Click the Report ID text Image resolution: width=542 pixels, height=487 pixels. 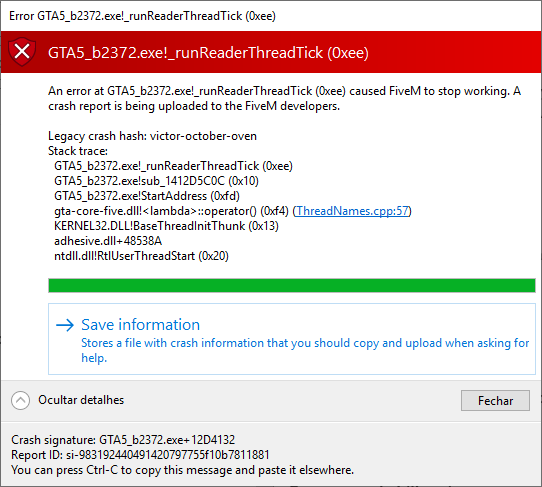point(140,455)
